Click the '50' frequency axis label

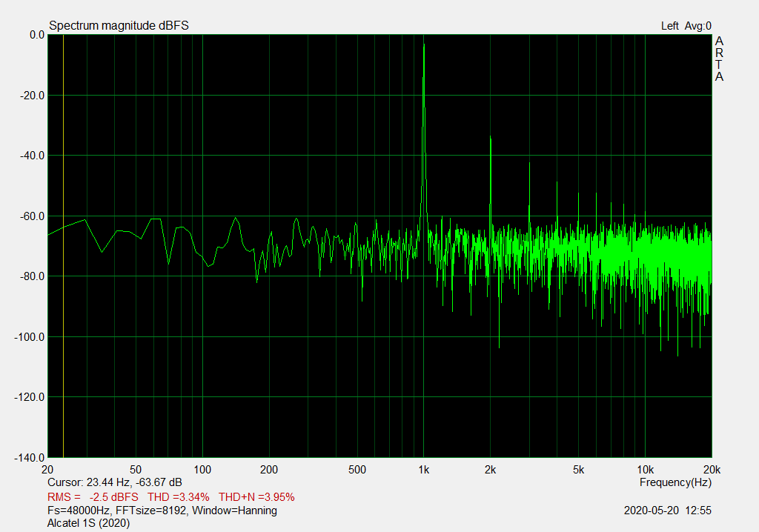click(136, 470)
